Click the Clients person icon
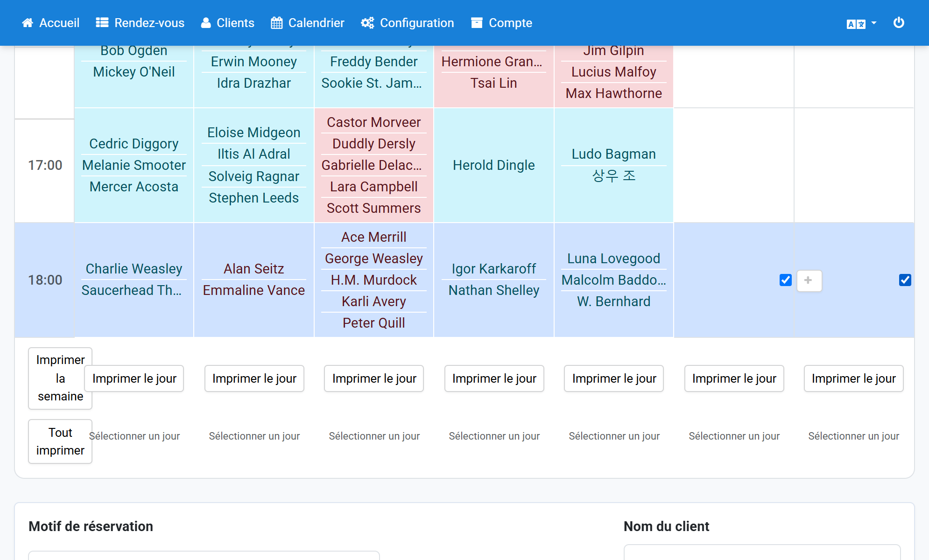 tap(206, 23)
